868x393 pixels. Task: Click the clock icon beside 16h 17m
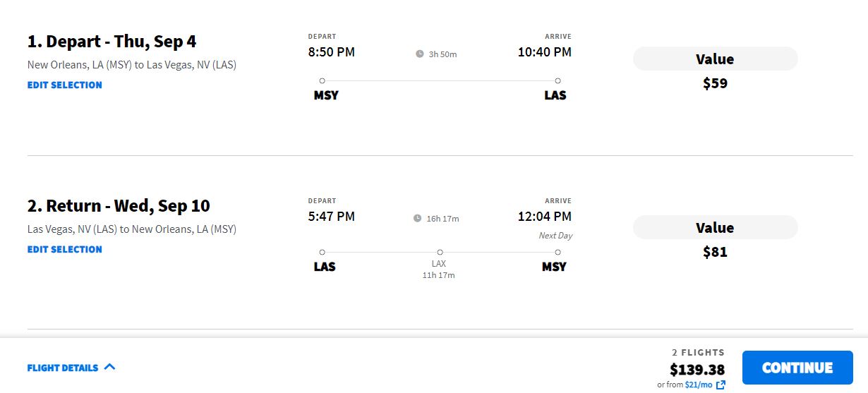[x=418, y=218]
